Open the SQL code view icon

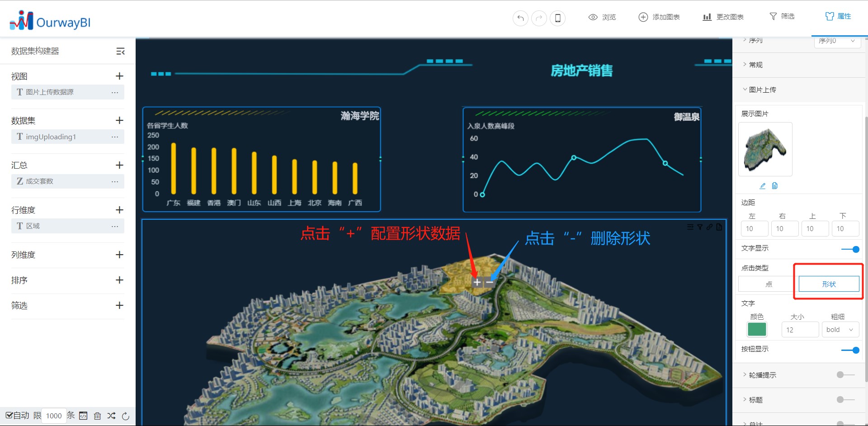coord(83,416)
